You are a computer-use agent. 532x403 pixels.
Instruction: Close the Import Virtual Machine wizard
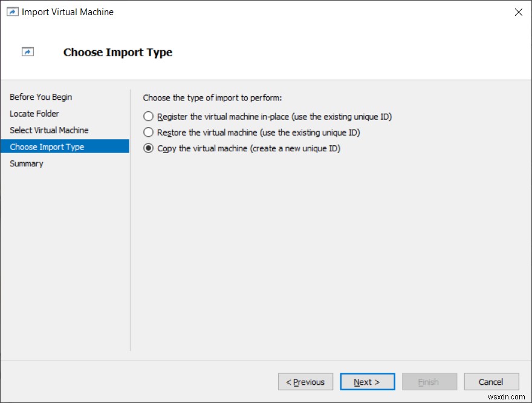click(518, 11)
